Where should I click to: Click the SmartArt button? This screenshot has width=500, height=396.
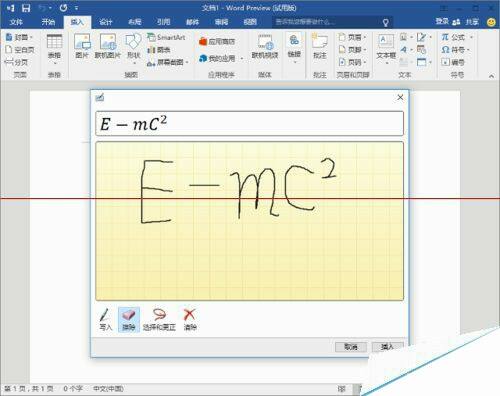(166, 37)
